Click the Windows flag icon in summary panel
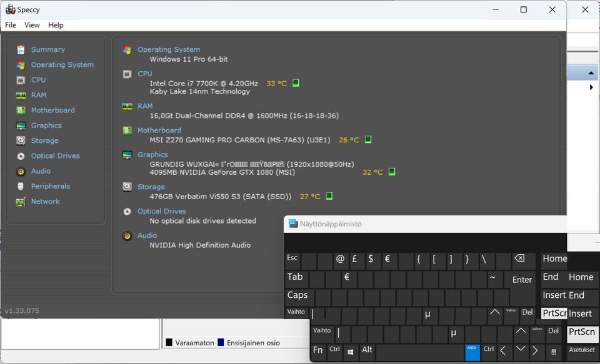600x364 pixels. [127, 50]
